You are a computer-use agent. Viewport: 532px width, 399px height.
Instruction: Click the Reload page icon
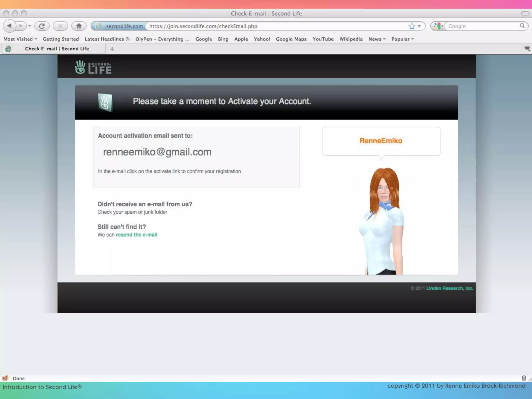[x=42, y=26]
